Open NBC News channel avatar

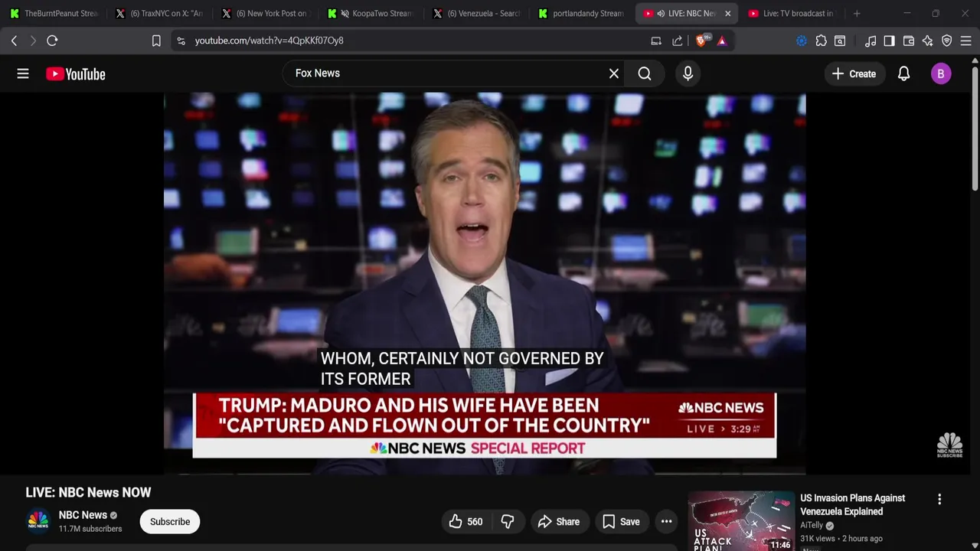point(38,521)
